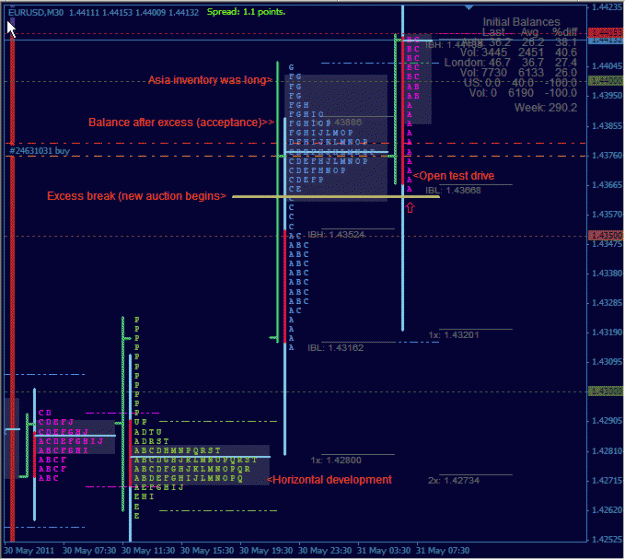Click the 1.43285 price axis label
The height and width of the screenshot is (560, 625).
[607, 303]
